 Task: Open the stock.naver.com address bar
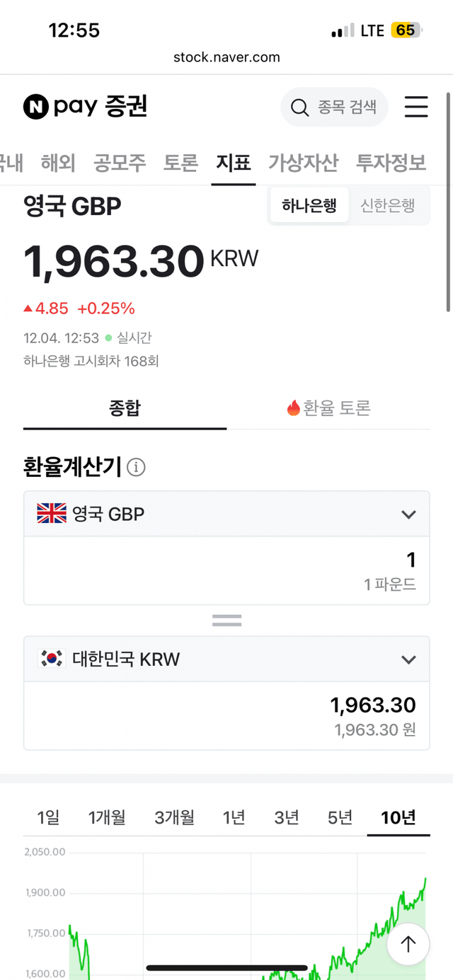[x=226, y=57]
